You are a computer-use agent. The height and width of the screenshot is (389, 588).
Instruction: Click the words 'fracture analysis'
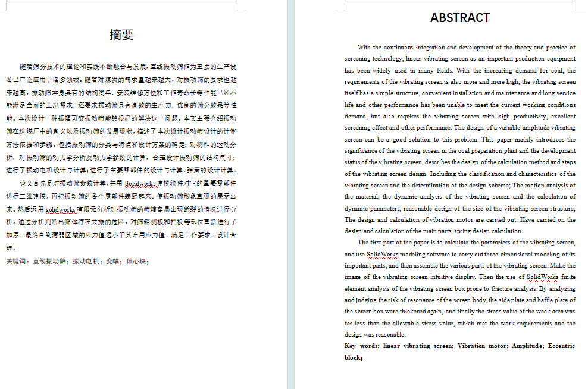tap(514, 288)
